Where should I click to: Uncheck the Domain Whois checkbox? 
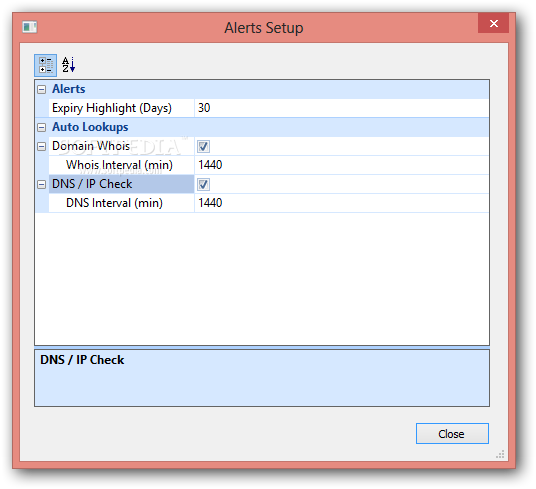(x=203, y=147)
